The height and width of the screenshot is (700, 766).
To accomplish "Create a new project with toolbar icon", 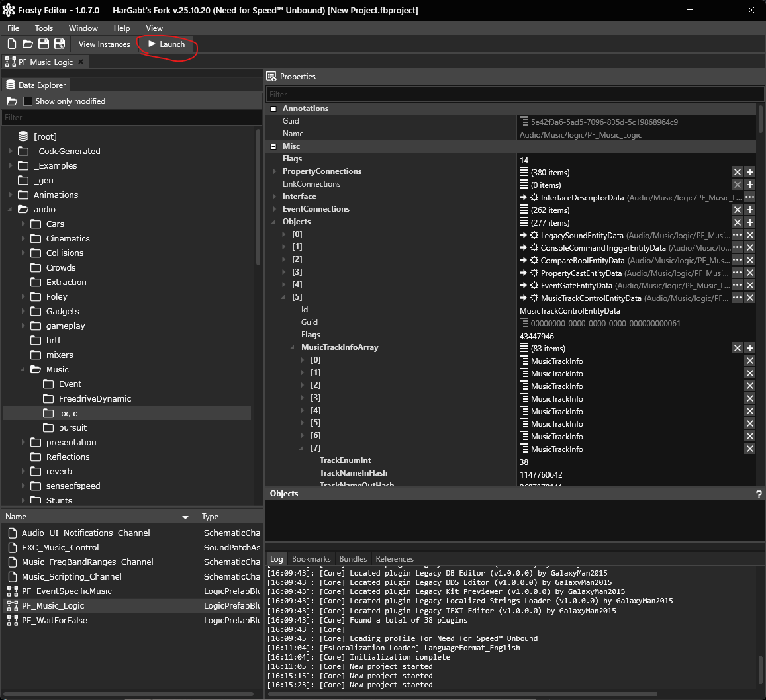I will (12, 44).
